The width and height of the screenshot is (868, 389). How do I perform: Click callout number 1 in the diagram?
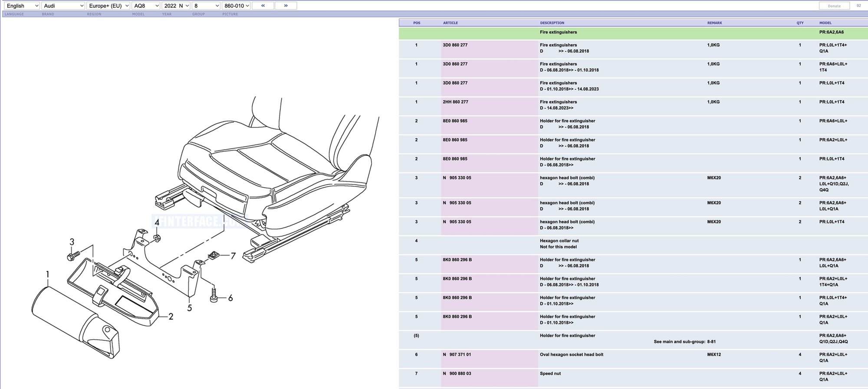pyautogui.click(x=48, y=274)
